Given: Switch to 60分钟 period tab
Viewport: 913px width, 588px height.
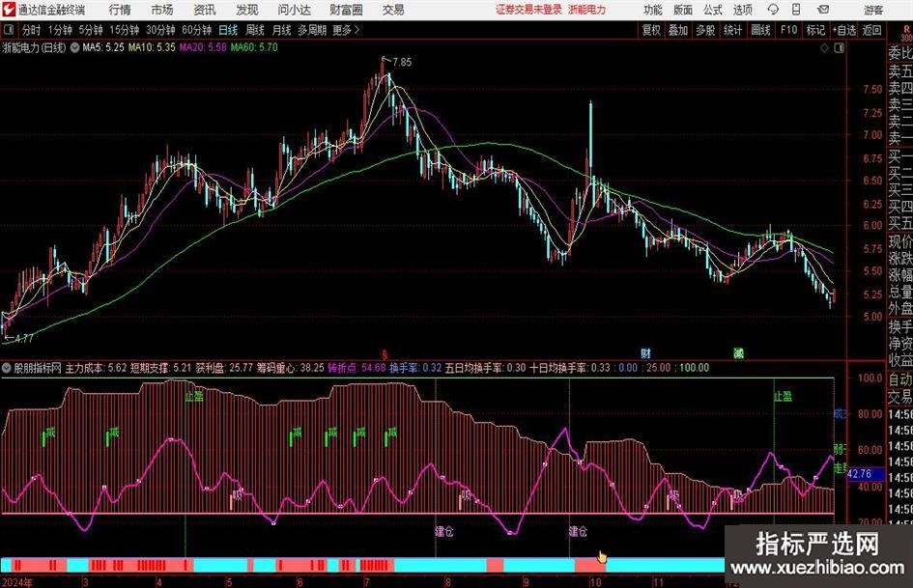Looking at the screenshot, I should point(196,30).
